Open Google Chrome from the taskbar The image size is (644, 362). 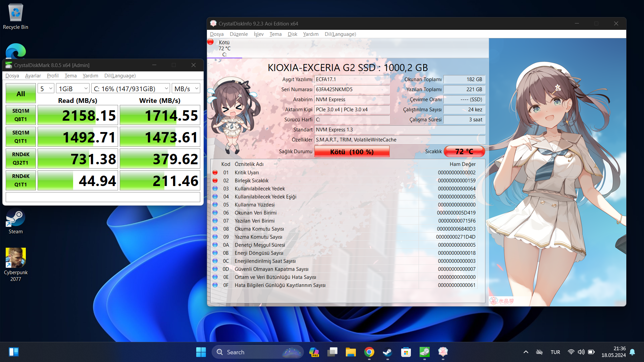coord(369,352)
